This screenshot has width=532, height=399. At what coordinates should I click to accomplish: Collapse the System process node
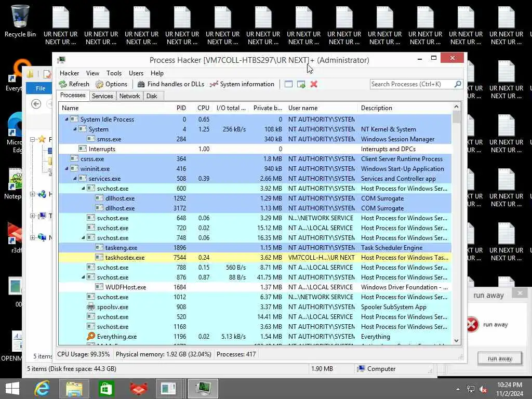tap(75, 129)
